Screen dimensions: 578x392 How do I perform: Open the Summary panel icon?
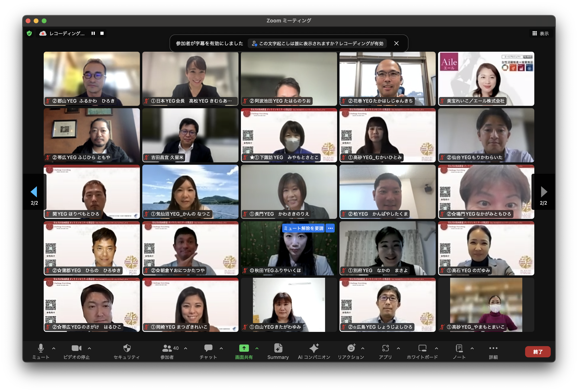278,348
